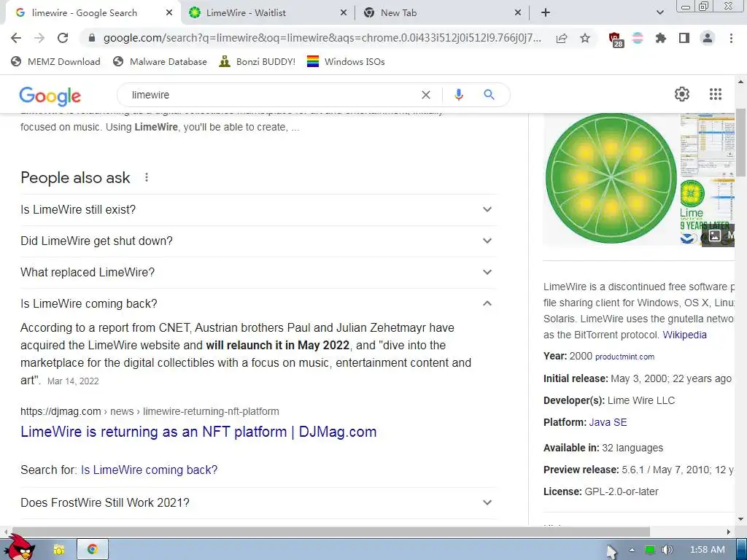This screenshot has width=747, height=560.
Task: Click the browser forward arrow
Action: coord(39,38)
